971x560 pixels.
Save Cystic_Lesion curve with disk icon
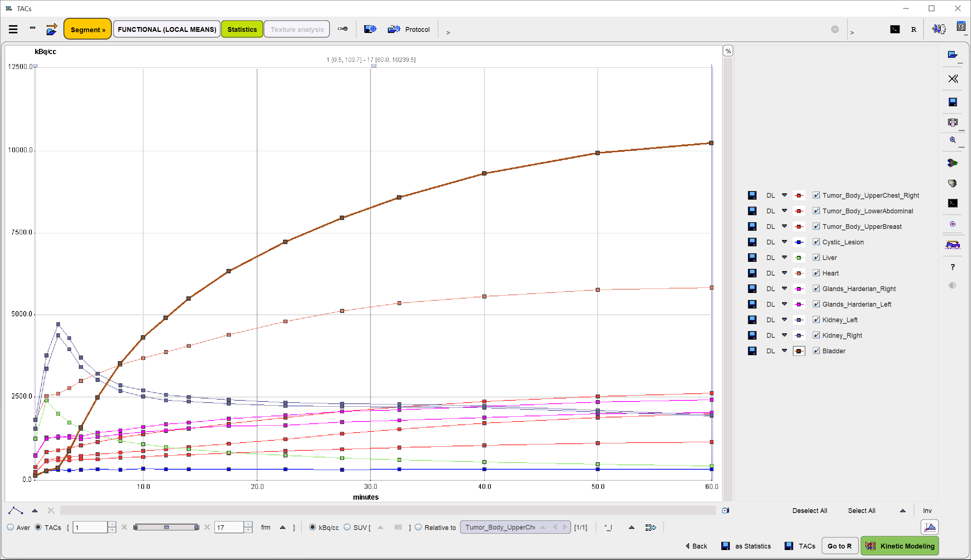[x=752, y=242]
